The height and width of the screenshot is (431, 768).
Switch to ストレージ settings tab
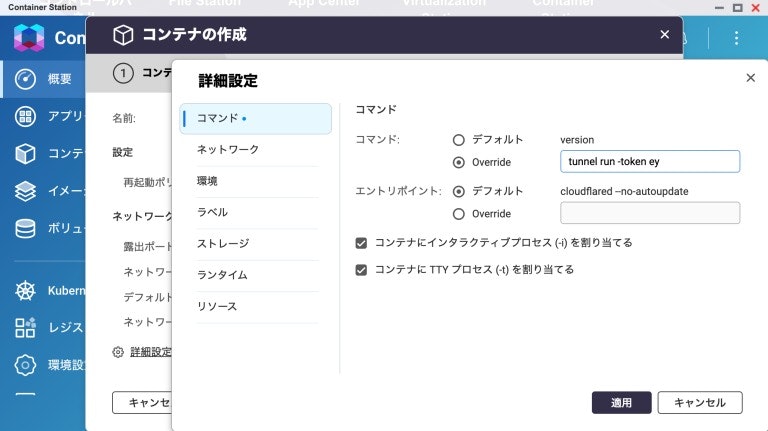tap(258, 244)
